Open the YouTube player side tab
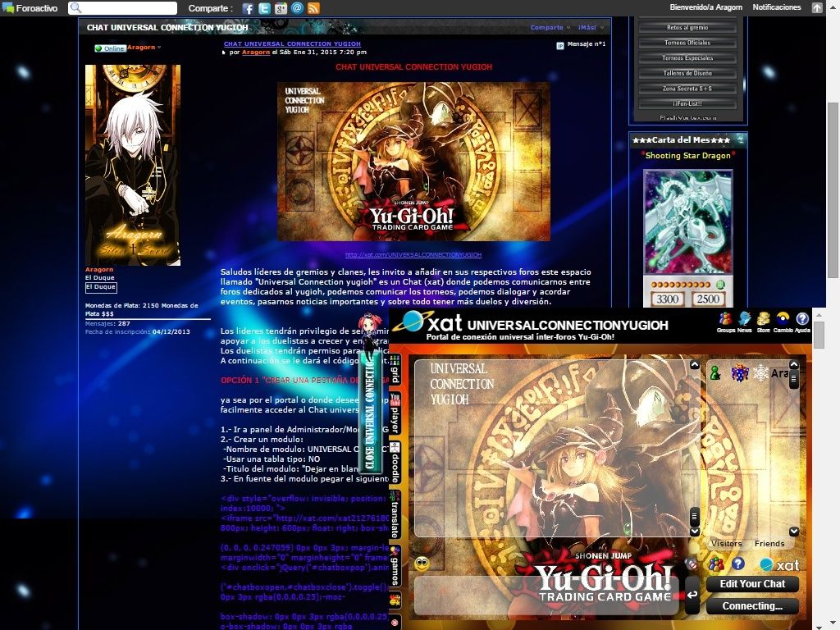This screenshot has width=840, height=630. (x=395, y=413)
